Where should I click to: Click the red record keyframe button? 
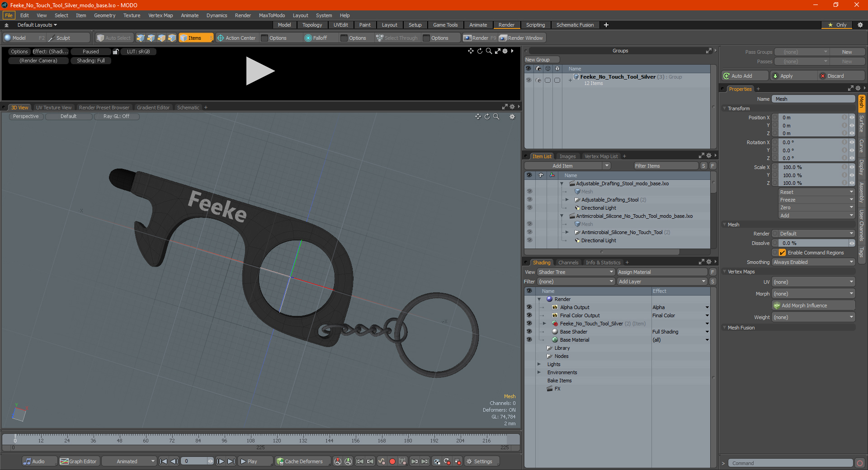(392, 461)
